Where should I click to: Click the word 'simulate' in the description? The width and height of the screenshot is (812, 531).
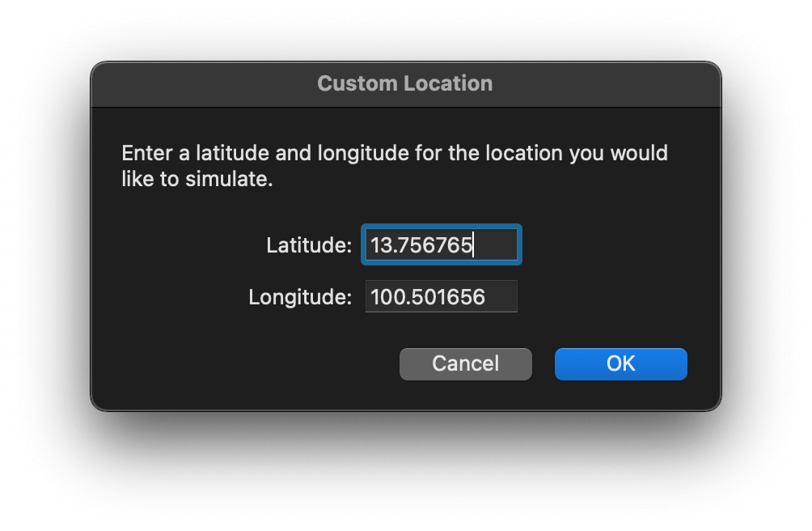click(226, 179)
